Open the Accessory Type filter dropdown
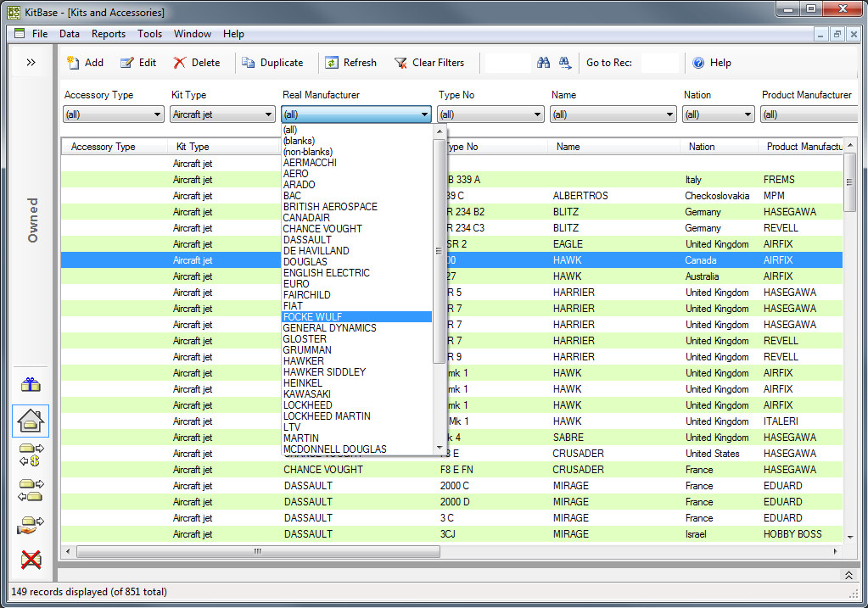 point(114,114)
